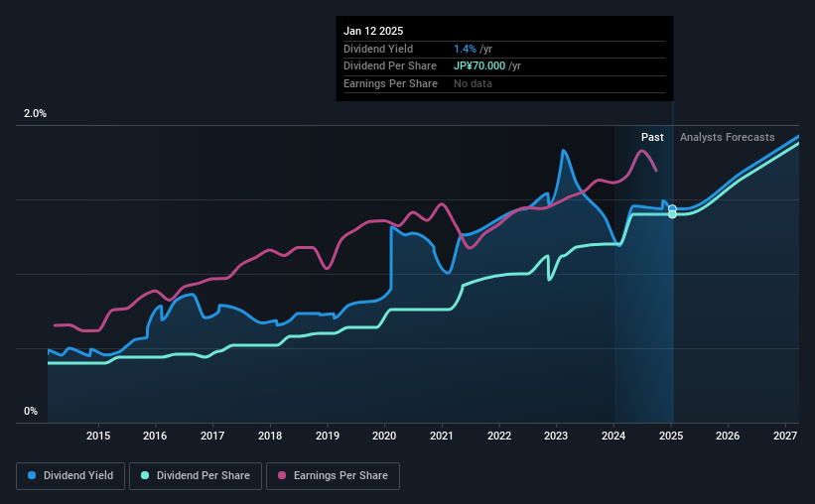Click the pink Earnings Per Share legend dot
The width and height of the screenshot is (815, 504).
point(282,475)
